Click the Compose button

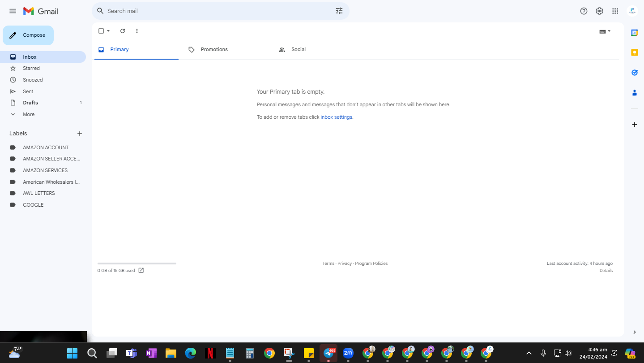pyautogui.click(x=28, y=35)
